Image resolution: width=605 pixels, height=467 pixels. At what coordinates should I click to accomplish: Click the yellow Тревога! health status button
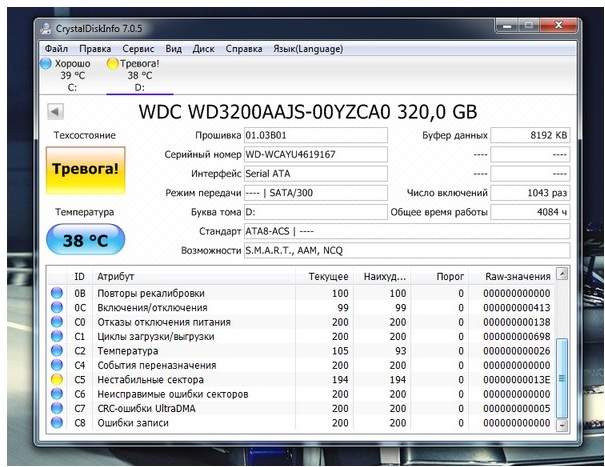(85, 169)
